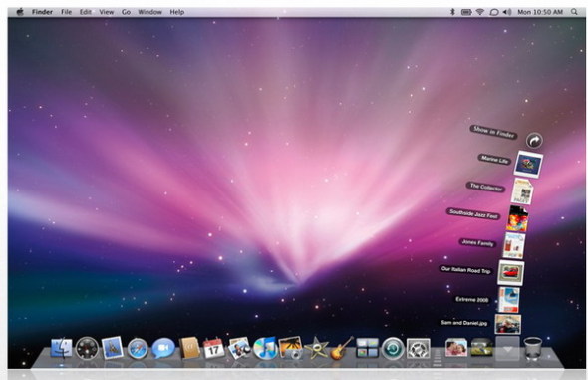Viewport: 588px width, 380px height.
Task: Click the speech bubble status icon
Action: tap(494, 12)
